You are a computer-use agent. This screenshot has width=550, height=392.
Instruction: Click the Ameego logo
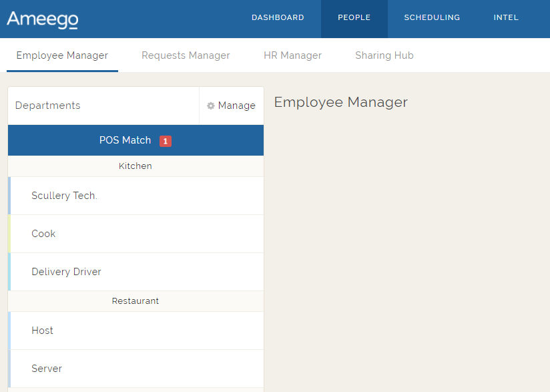click(x=42, y=19)
